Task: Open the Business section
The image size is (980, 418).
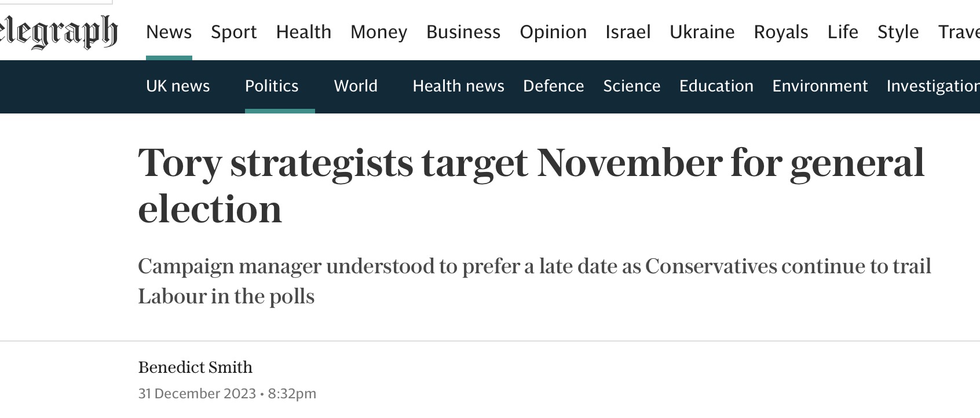Action: [463, 32]
